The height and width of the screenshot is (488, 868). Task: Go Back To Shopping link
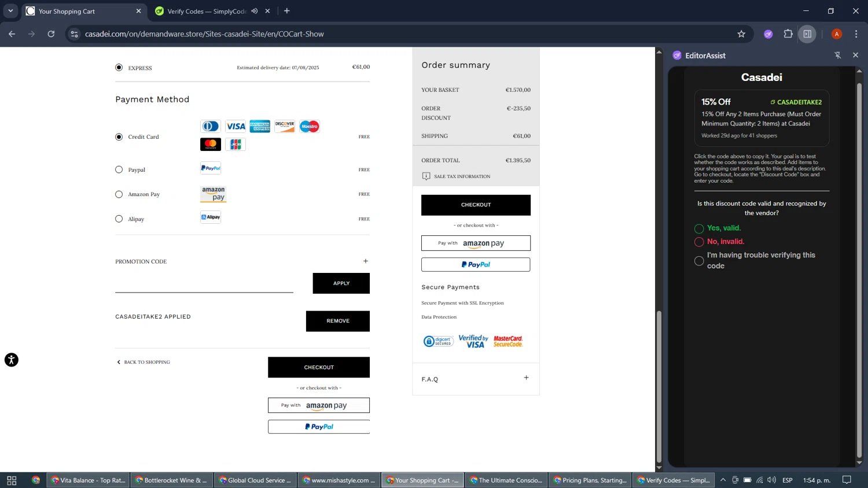(144, 362)
